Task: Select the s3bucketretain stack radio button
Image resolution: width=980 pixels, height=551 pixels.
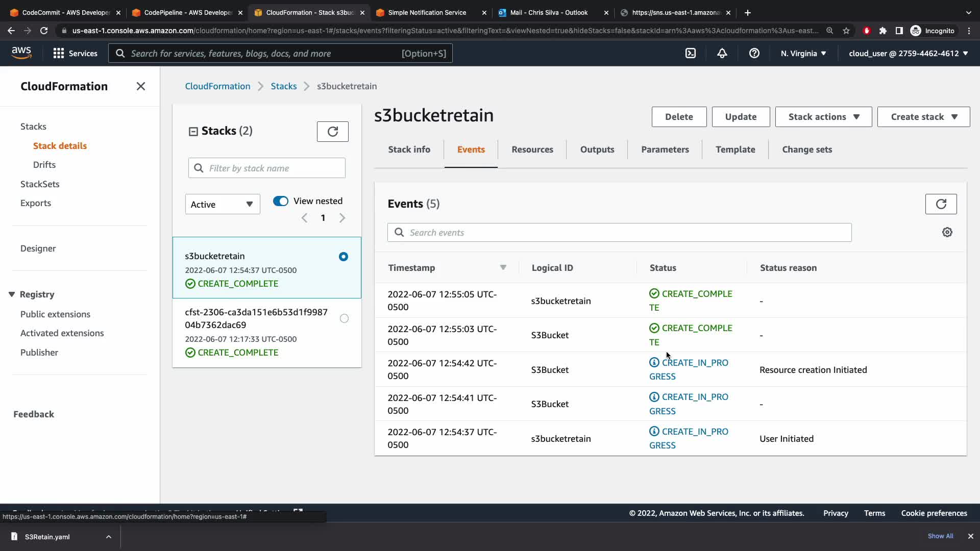Action: 344,257
